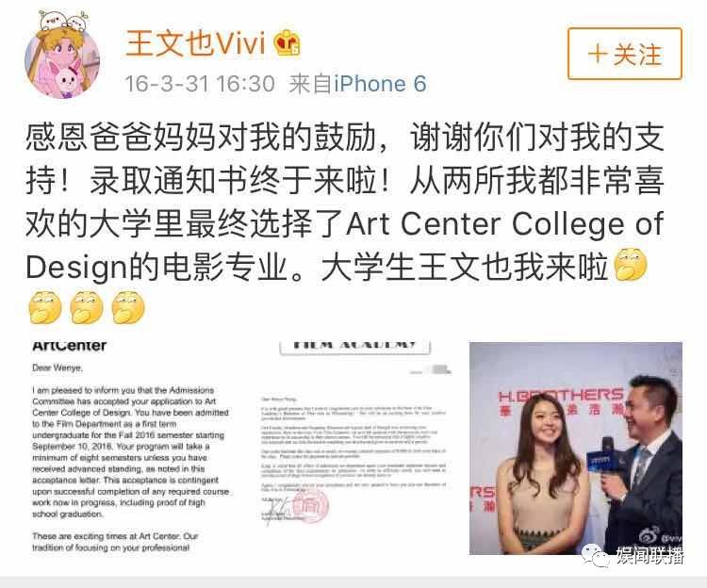
Task: Click the 娱闻联播 watermark text
Action: click(x=649, y=556)
